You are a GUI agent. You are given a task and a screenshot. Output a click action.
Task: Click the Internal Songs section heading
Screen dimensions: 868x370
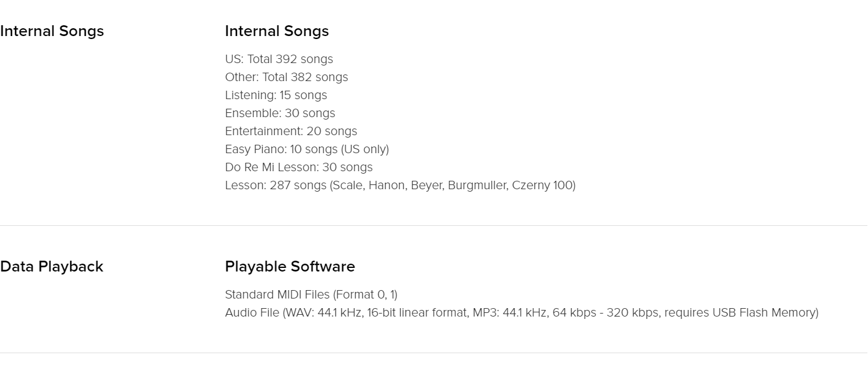click(277, 31)
